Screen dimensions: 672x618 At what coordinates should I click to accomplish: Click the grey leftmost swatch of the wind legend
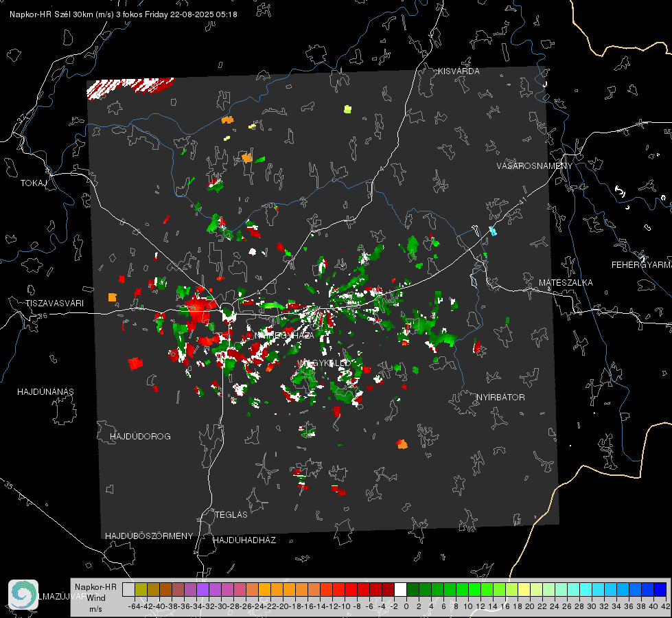pos(128,589)
